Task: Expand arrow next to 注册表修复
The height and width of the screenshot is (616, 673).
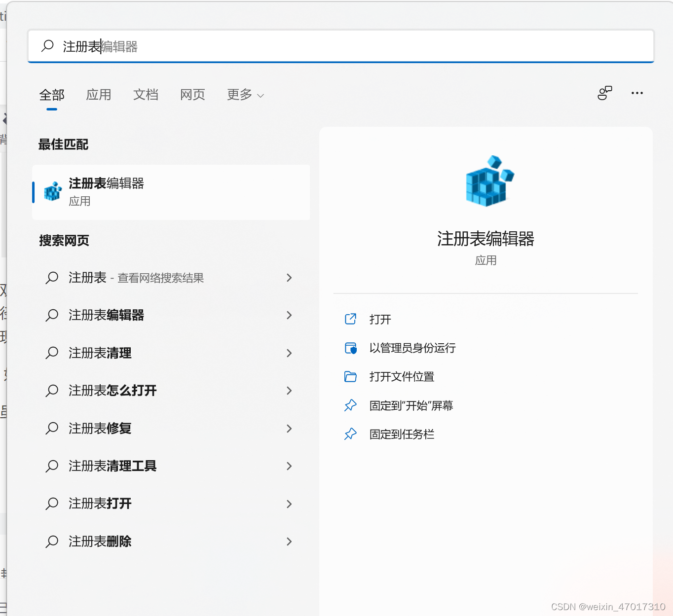Action: coord(289,429)
